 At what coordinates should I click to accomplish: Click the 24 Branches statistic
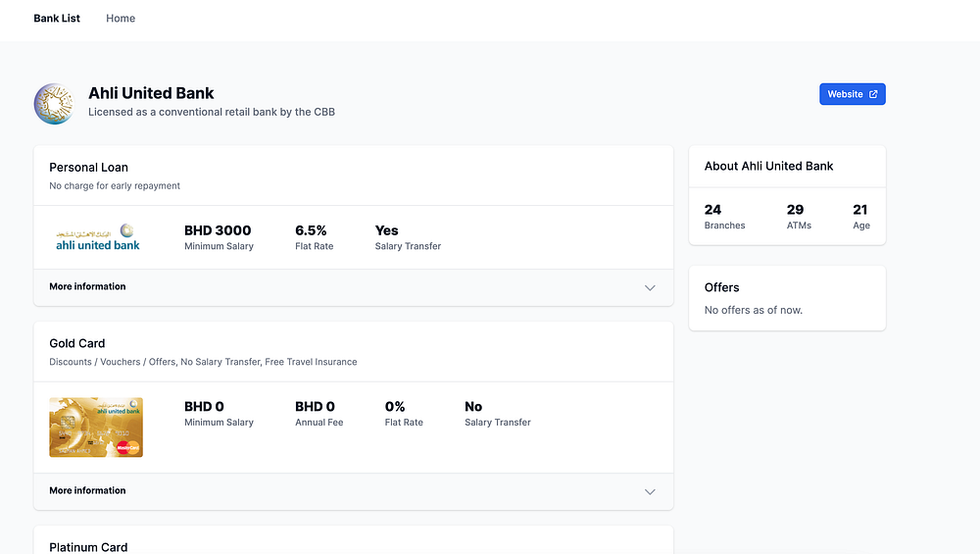click(724, 217)
